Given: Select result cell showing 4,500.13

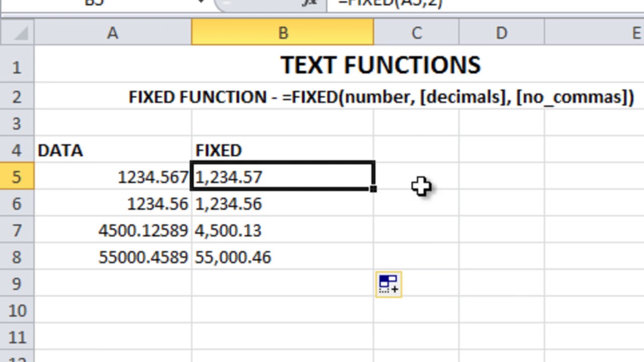Looking at the screenshot, I should coord(283,230).
